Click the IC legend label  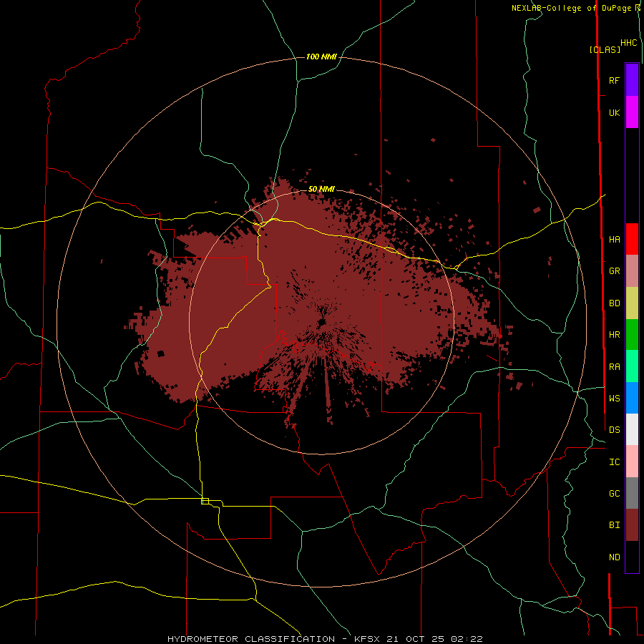click(614, 462)
